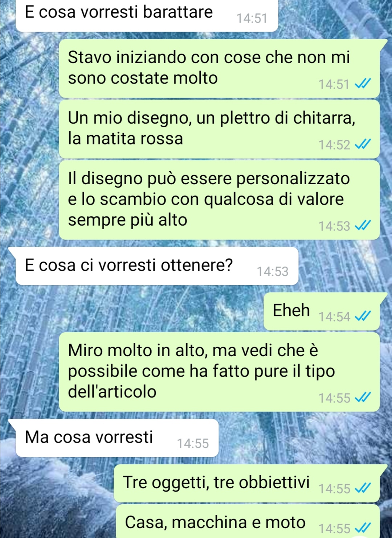Tap the read ticks on the "dell'articolo" message
Screen dimensions: 392x538
point(363,398)
